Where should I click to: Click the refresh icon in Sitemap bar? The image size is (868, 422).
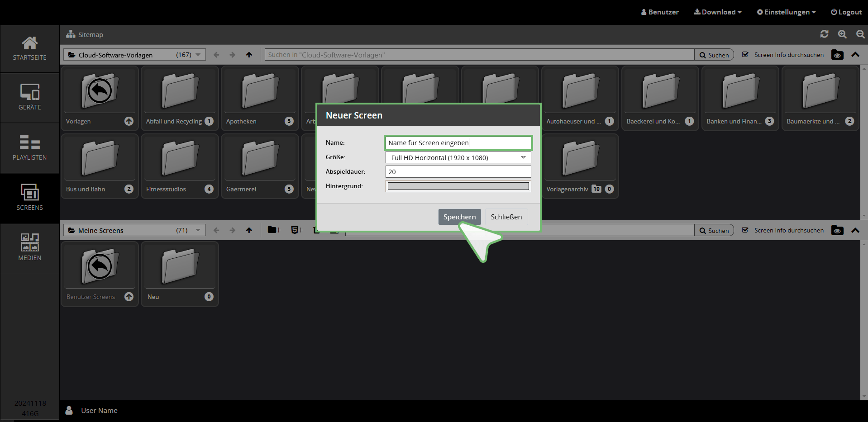click(824, 34)
